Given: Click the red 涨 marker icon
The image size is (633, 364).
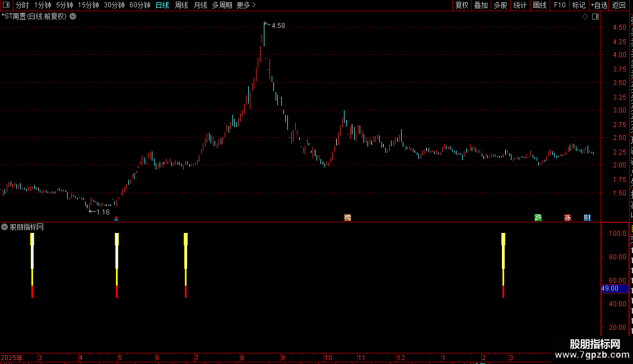Looking at the screenshot, I should pyautogui.click(x=567, y=218).
